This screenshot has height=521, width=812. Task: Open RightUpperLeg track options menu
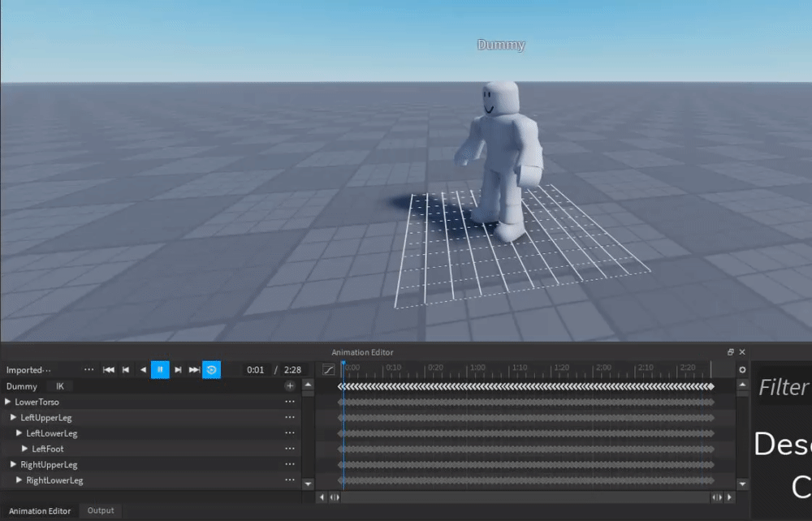290,464
